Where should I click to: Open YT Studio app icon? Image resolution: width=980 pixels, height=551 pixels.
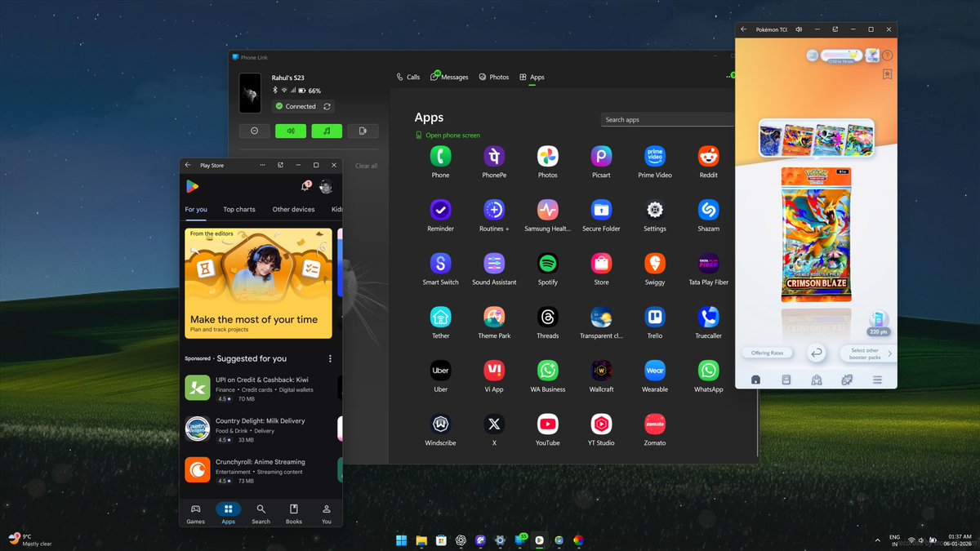[601, 424]
